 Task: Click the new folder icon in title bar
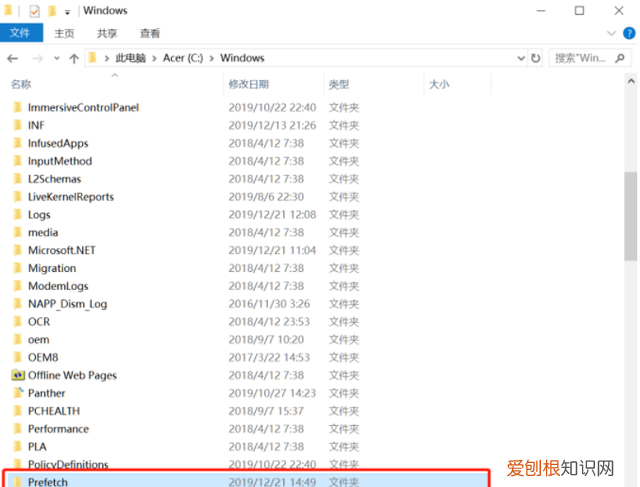click(51, 11)
